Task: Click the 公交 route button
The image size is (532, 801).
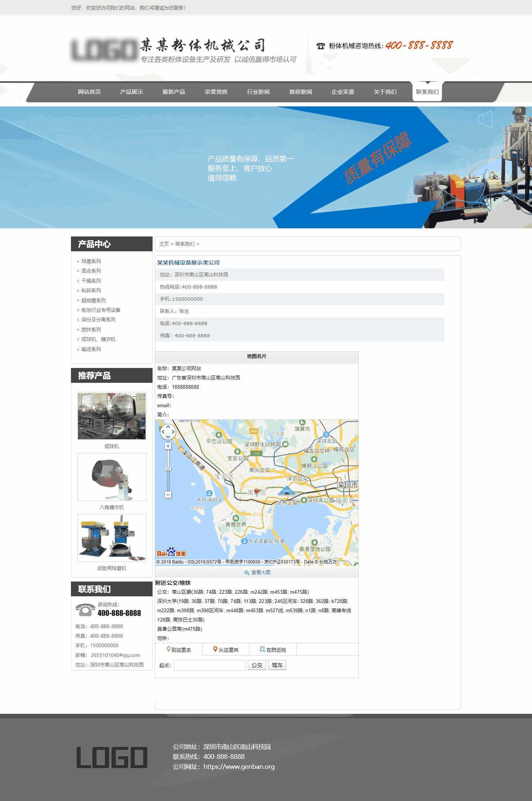Action: click(x=257, y=665)
